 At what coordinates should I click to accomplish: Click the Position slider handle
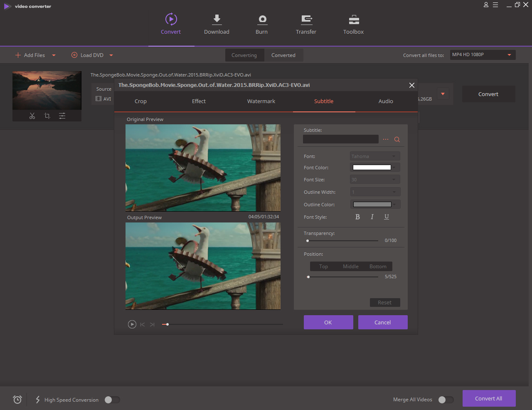click(x=308, y=277)
